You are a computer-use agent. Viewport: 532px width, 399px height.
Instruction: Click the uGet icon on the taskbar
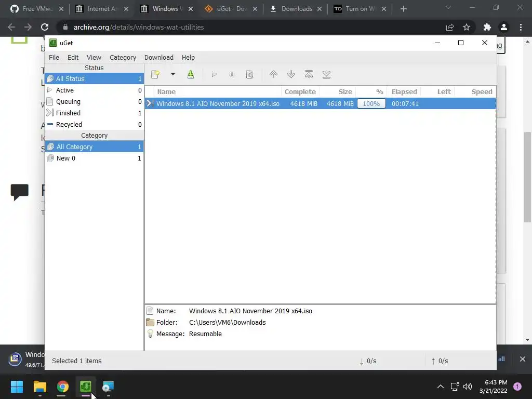(x=86, y=387)
